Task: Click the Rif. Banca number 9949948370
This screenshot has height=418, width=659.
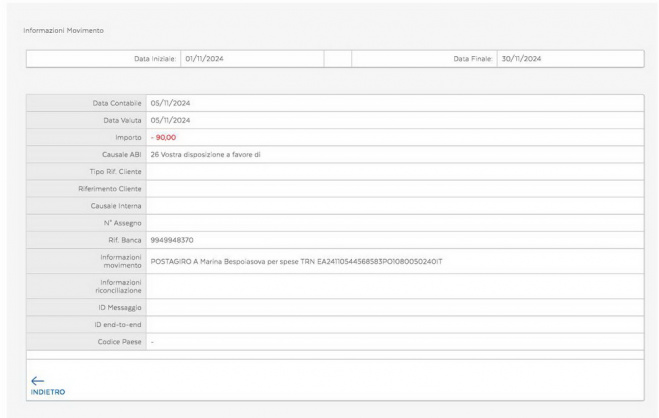Action: (x=172, y=240)
